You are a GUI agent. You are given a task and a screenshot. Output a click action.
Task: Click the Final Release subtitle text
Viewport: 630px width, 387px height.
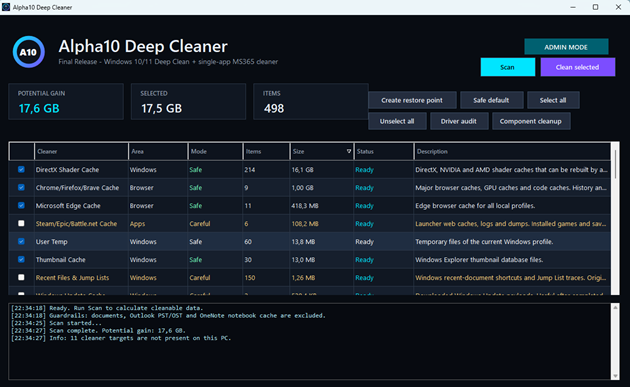pos(168,61)
